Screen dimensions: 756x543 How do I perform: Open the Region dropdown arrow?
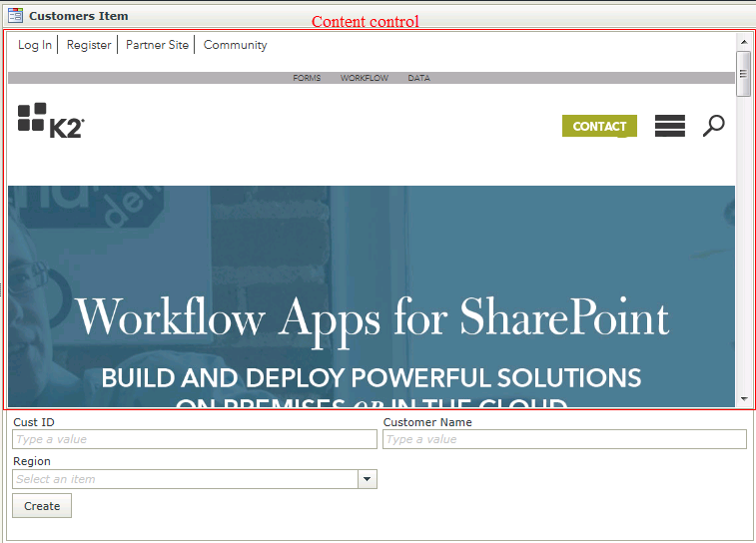tap(368, 479)
